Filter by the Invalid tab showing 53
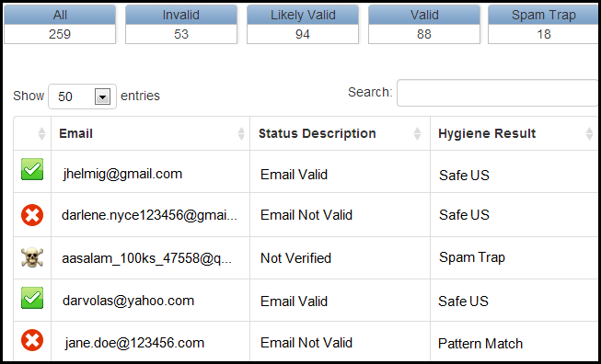 [x=181, y=25]
